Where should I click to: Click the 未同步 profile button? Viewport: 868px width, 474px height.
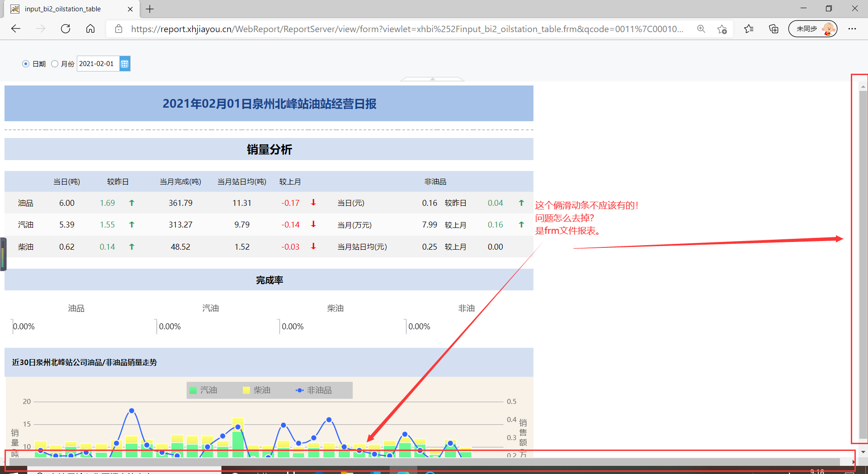[813, 29]
